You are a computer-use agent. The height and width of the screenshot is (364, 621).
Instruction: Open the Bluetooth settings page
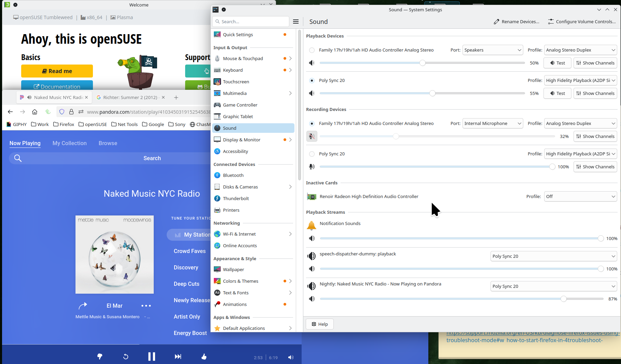pyautogui.click(x=233, y=175)
